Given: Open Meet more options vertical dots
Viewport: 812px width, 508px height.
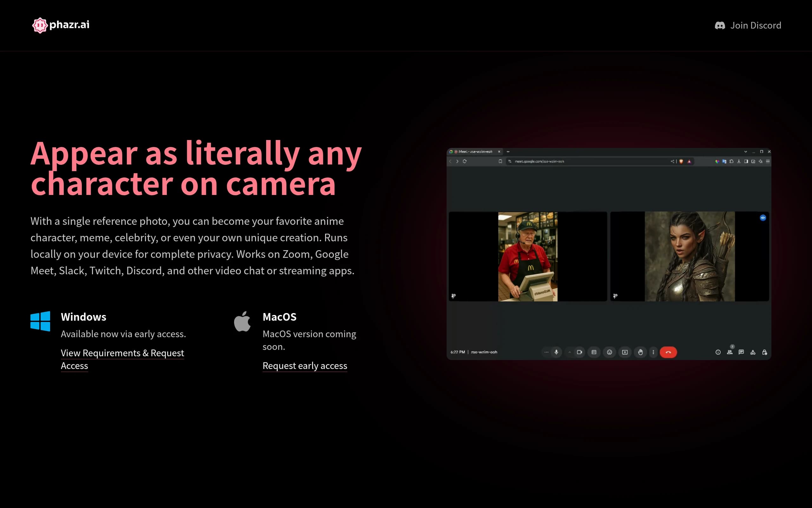Looking at the screenshot, I should tap(653, 352).
